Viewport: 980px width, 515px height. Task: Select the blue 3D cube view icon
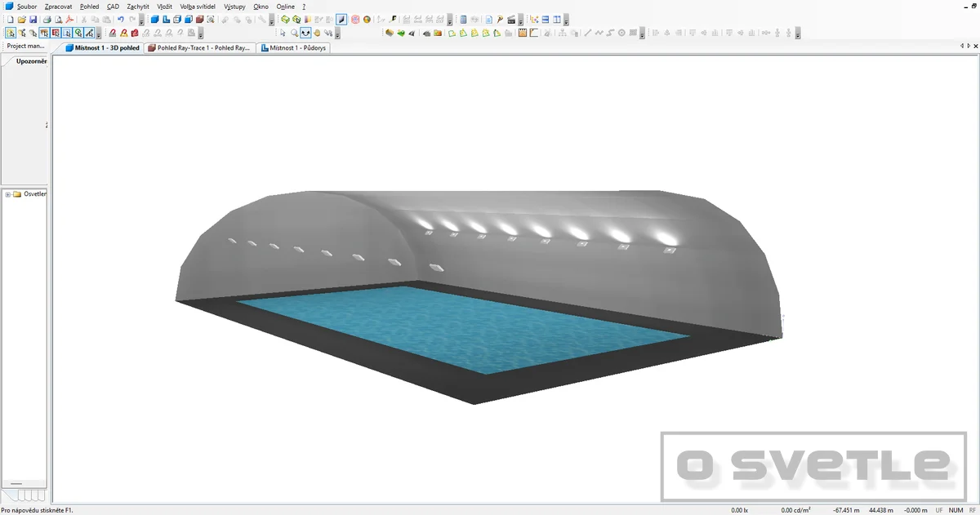pyautogui.click(x=154, y=19)
